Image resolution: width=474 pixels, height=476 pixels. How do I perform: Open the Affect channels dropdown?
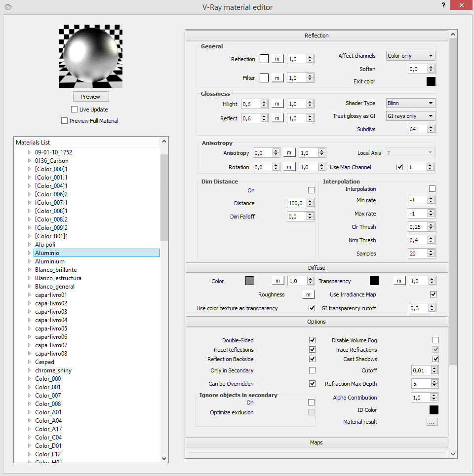pos(410,56)
